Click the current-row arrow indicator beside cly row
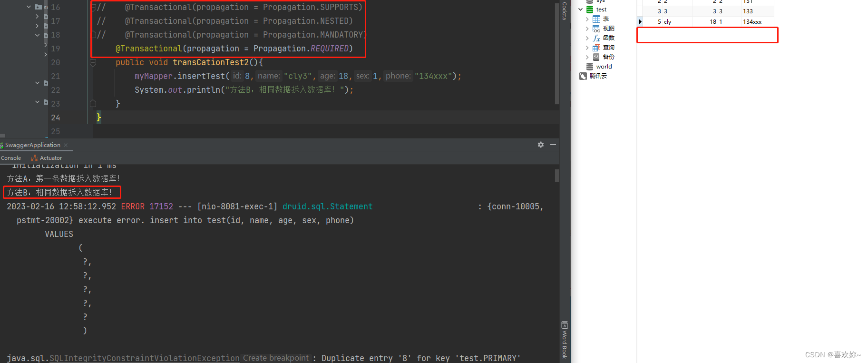The height and width of the screenshot is (363, 868). pos(640,21)
